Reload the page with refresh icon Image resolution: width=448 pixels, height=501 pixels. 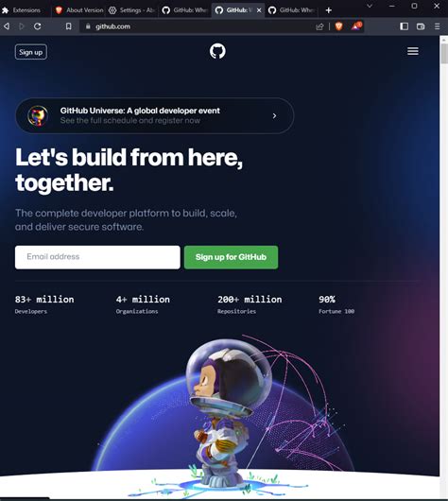pyautogui.click(x=38, y=26)
